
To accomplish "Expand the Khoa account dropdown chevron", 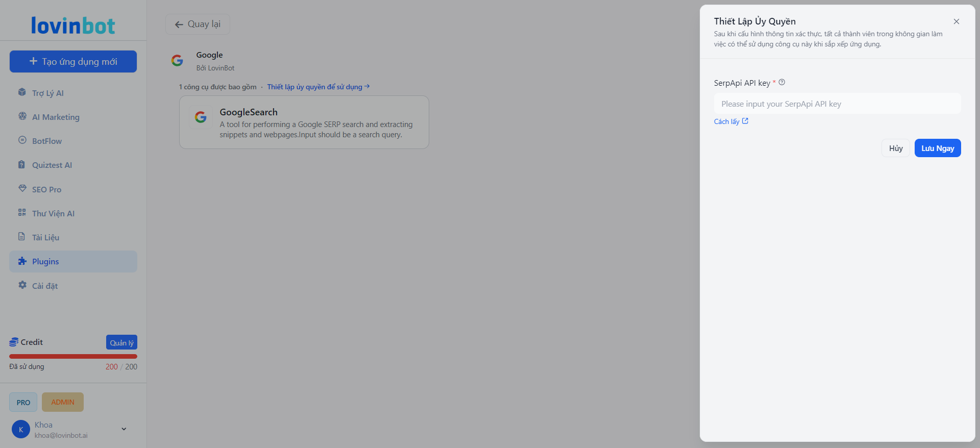I will point(124,429).
